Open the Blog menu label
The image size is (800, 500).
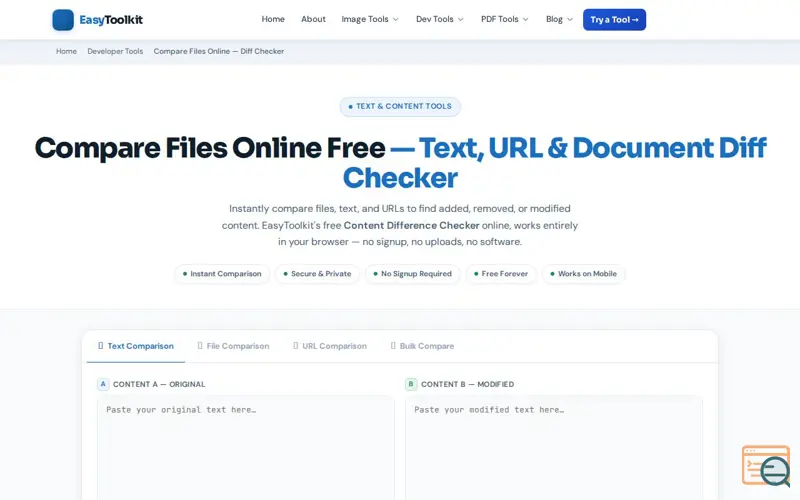pyautogui.click(x=554, y=19)
